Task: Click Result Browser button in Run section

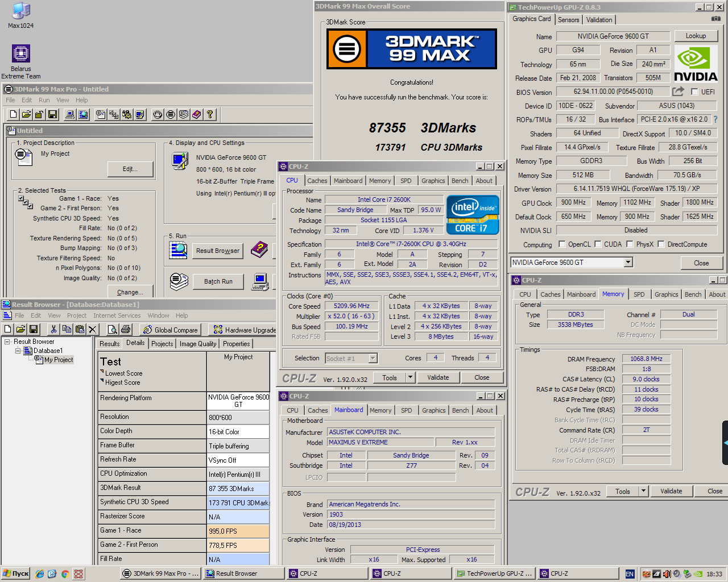Action: (x=218, y=251)
